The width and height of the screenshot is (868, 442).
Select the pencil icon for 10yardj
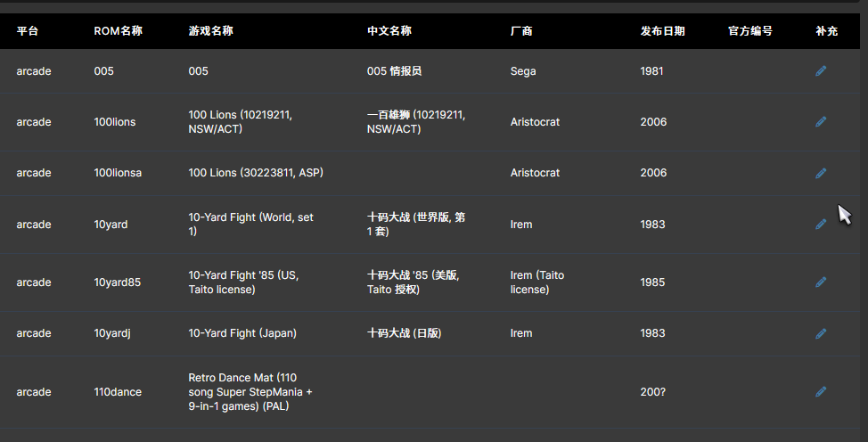821,333
